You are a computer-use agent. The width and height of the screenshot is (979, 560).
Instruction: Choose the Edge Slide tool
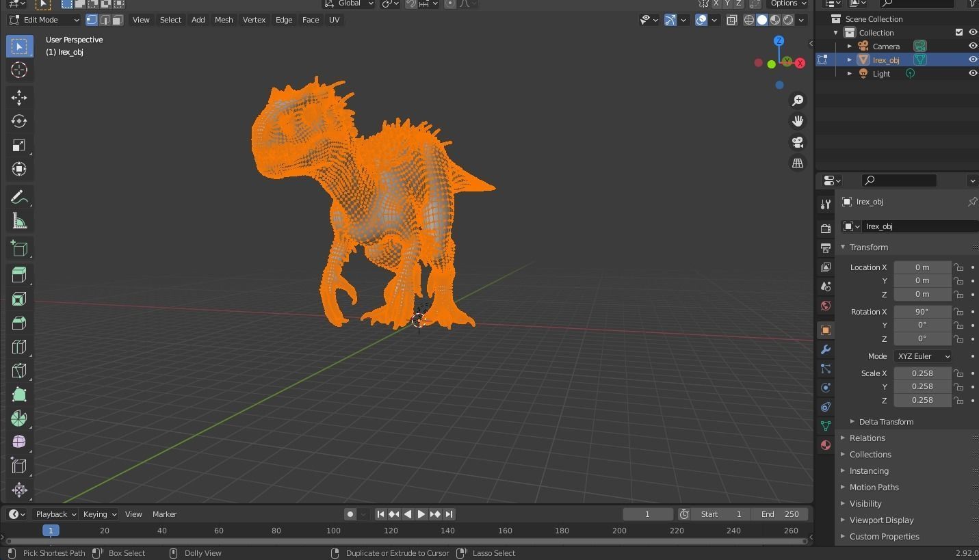(x=19, y=466)
